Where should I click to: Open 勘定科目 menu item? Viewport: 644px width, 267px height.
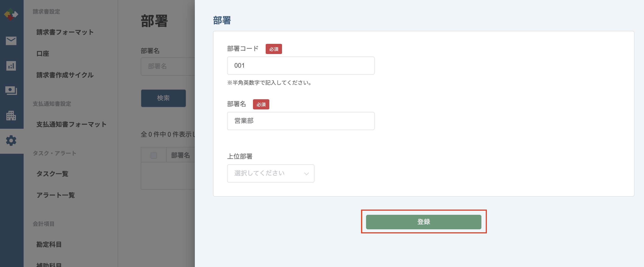pos(49,244)
